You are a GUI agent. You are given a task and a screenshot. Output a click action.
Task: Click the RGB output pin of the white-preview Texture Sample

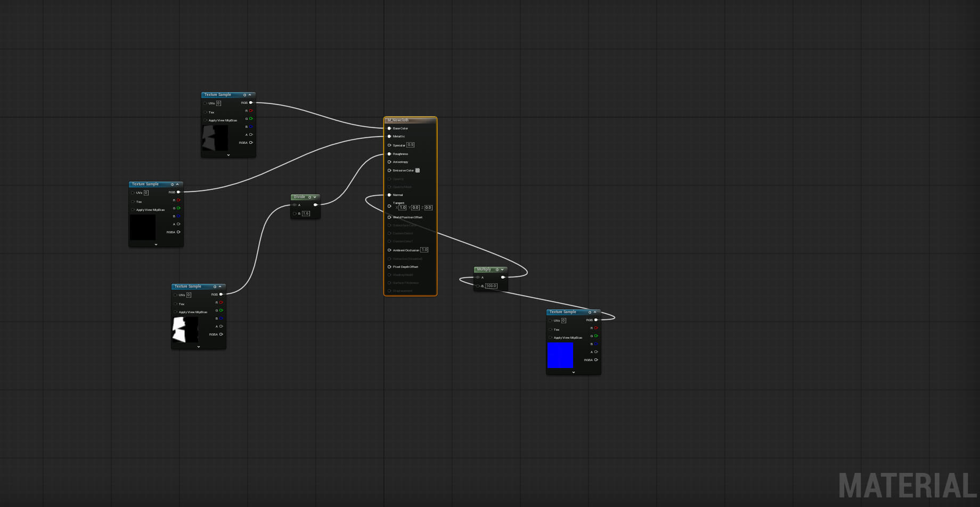[221, 295]
